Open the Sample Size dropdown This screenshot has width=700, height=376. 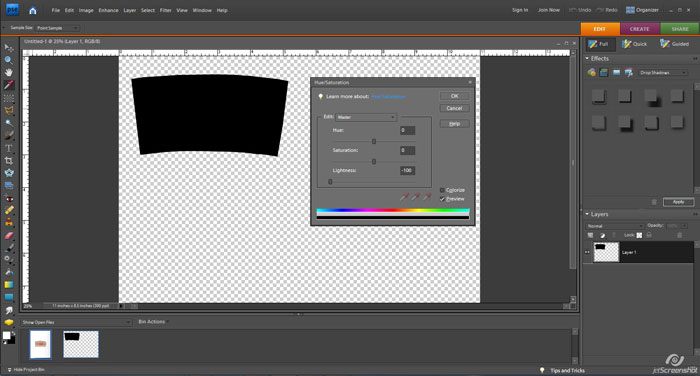[x=57, y=28]
